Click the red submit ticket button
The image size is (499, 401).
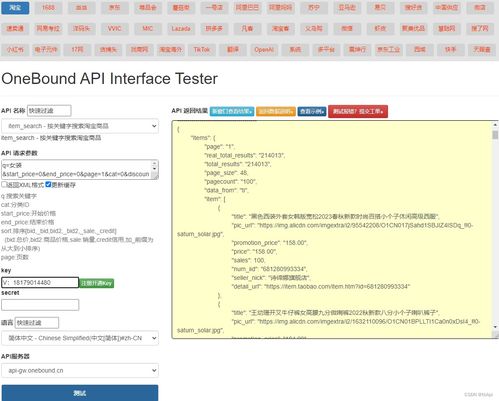[358, 111]
